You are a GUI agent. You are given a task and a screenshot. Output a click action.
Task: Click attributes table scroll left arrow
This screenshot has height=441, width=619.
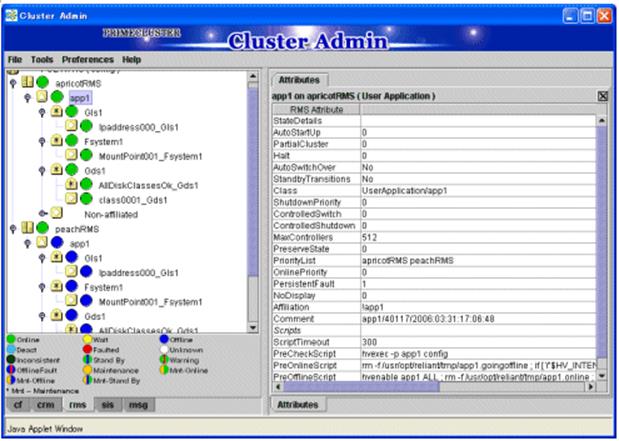(x=278, y=387)
